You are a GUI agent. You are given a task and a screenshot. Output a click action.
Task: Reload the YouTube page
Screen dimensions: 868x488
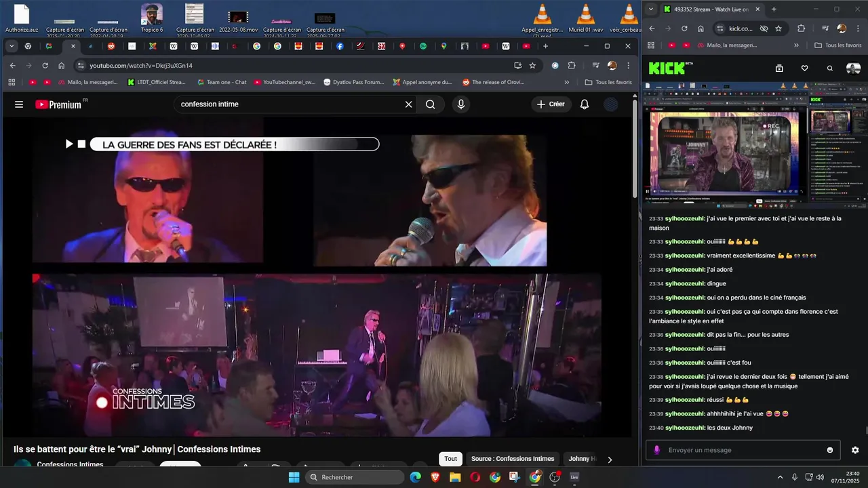click(x=45, y=66)
